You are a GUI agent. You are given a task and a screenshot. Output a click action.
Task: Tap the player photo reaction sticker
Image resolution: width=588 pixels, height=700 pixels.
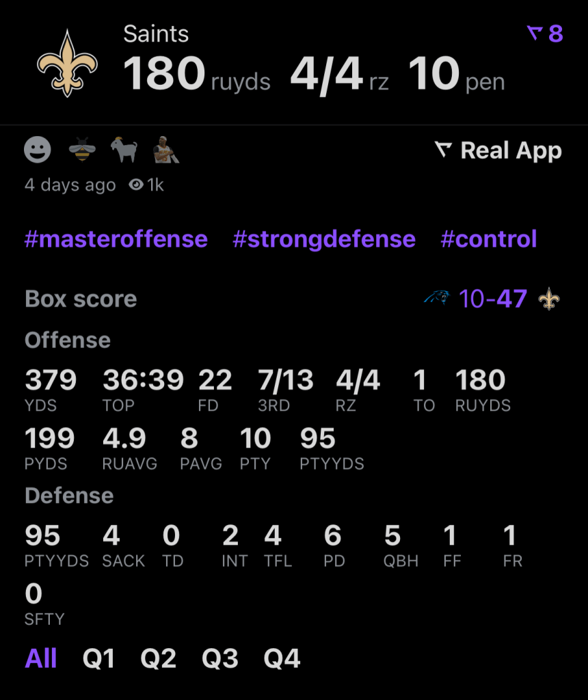coord(165,149)
